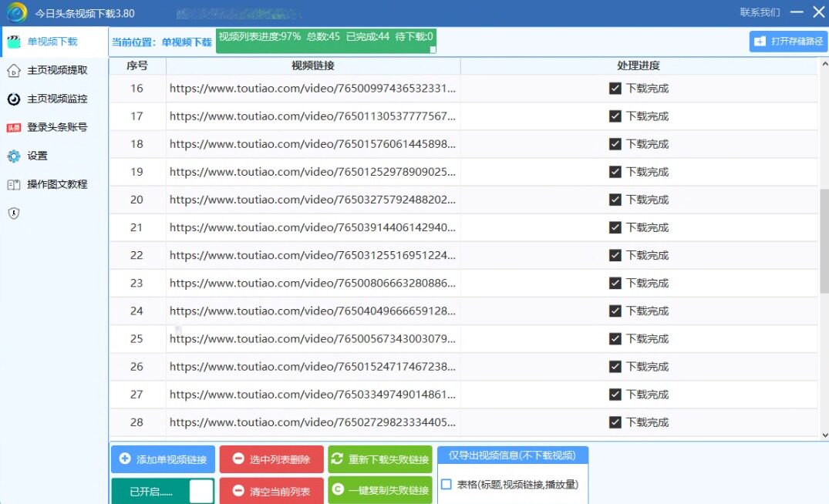This screenshot has height=504, width=829.
Task: Toggle the checkbox in row 28
Action: [615, 422]
